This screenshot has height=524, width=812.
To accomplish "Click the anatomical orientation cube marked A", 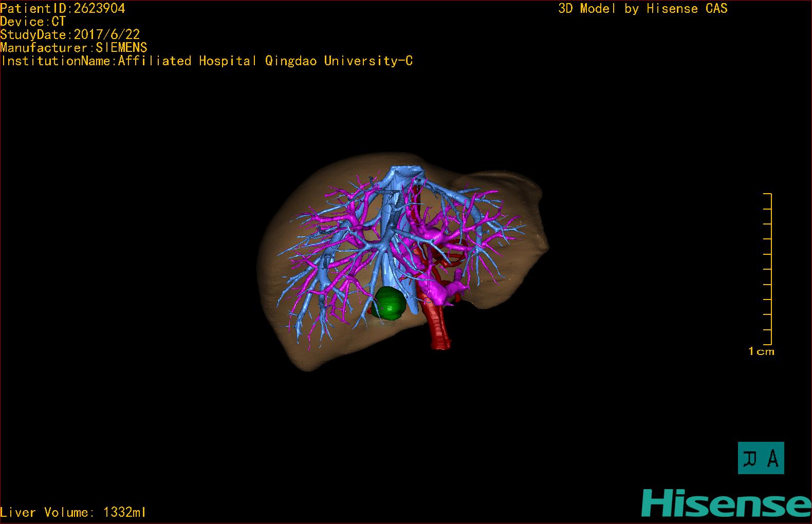I will pyautogui.click(x=761, y=458).
